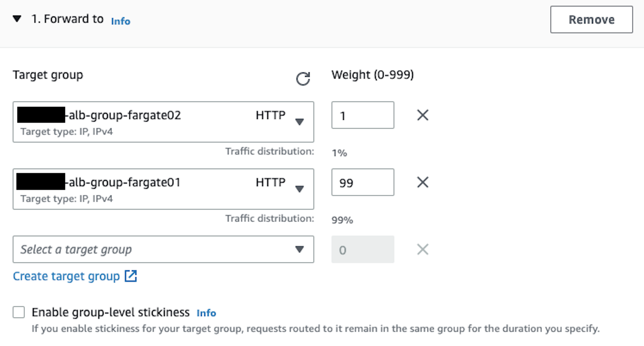Click the disabled weight field showing 0
The width and height of the screenshot is (644, 346).
(x=363, y=249)
